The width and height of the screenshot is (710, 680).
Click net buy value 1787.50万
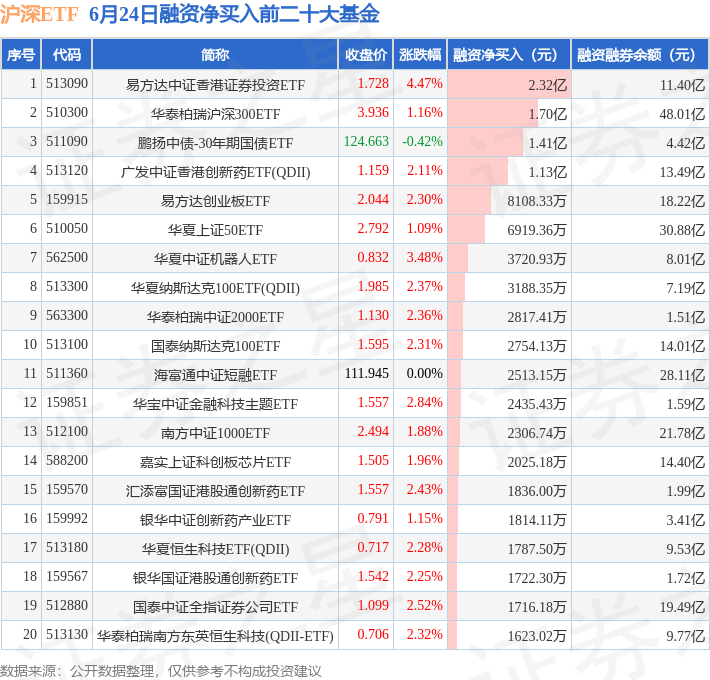click(537, 548)
